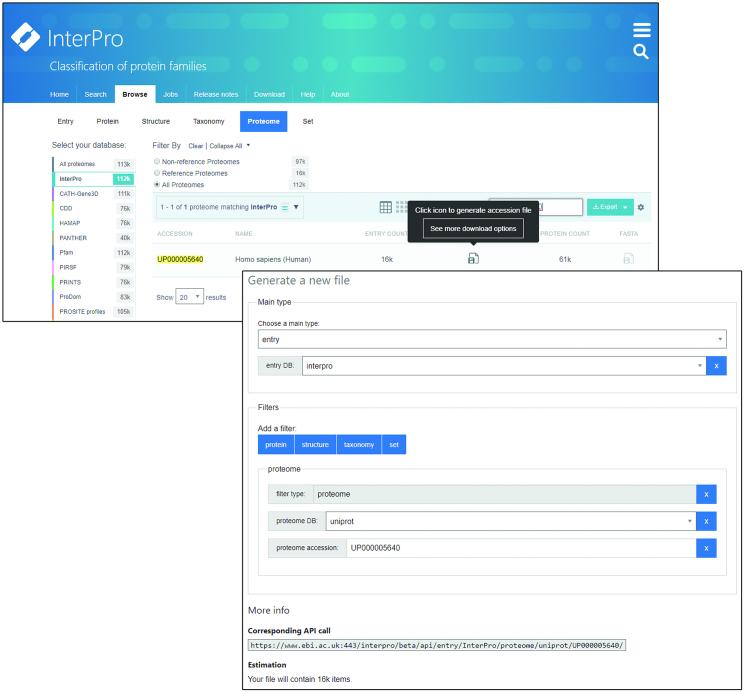The width and height of the screenshot is (745, 693).
Task: Switch to table view icon
Action: click(x=386, y=207)
